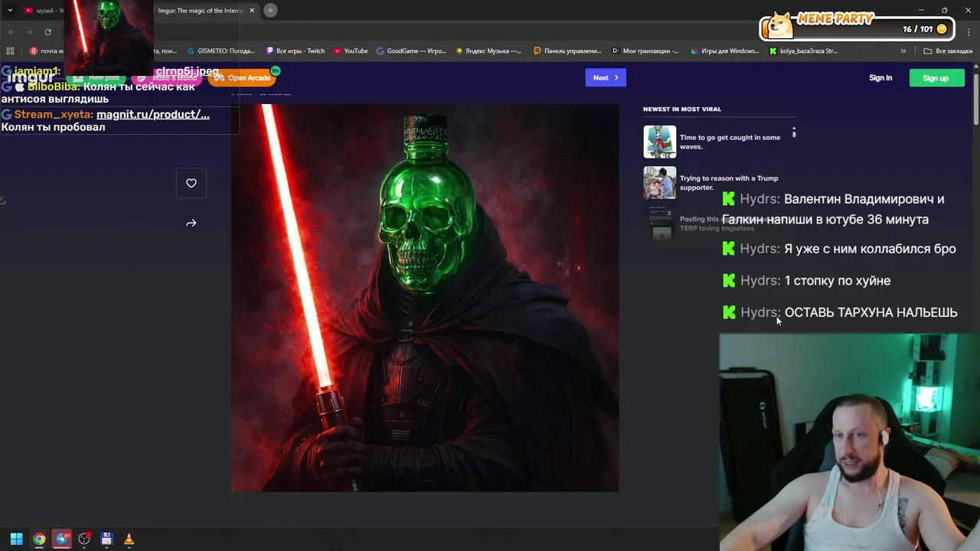Open OBS Studio from the taskbar

click(x=84, y=539)
